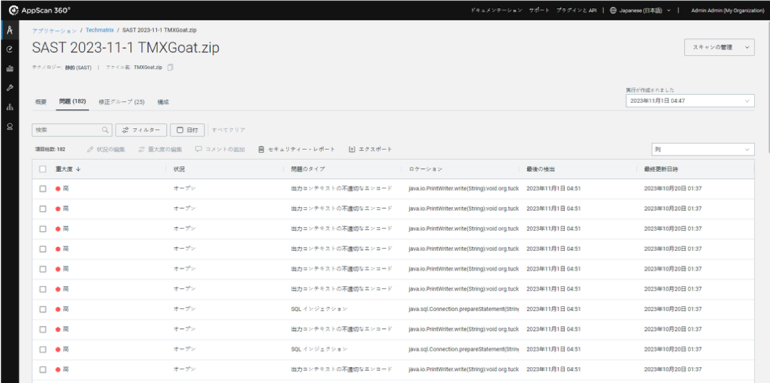The width and height of the screenshot is (770, 385).
Task: Check the checkbox of first SQL インジェクション row
Action: (43, 309)
